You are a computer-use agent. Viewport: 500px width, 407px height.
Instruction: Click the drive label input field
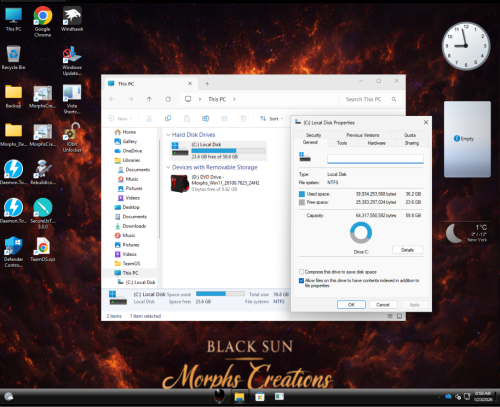[x=375, y=159]
